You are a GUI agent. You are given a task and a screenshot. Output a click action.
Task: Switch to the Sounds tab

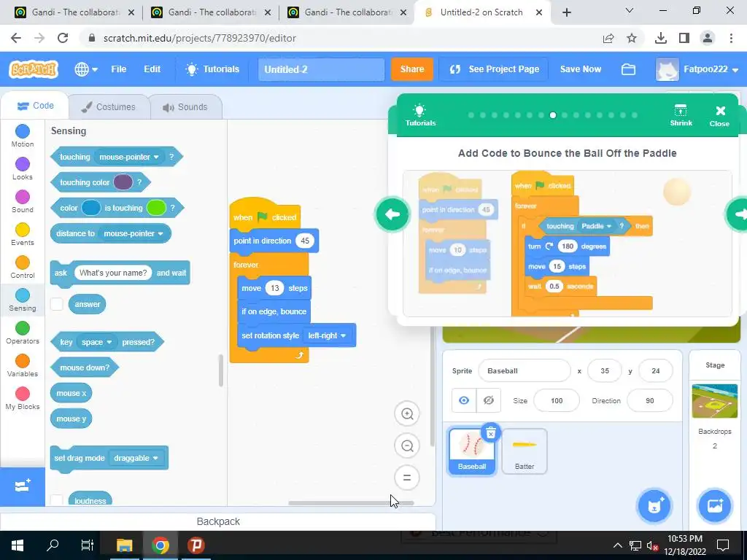pos(185,107)
